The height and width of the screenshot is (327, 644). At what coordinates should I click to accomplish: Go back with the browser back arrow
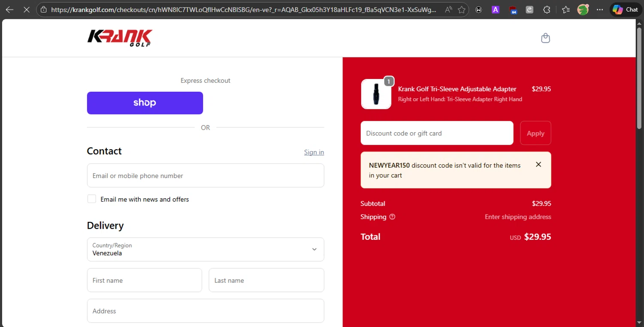(x=9, y=9)
